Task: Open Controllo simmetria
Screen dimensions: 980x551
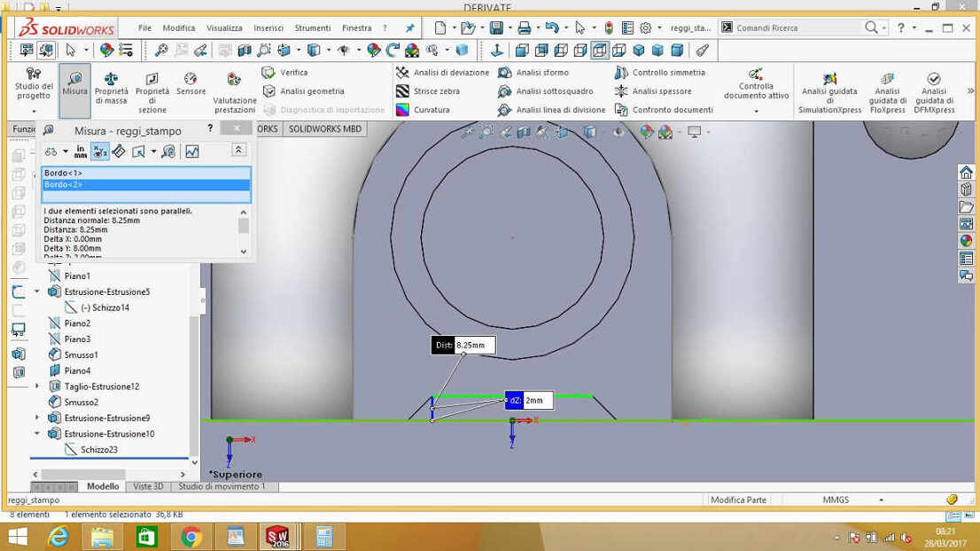Action: 659,73
